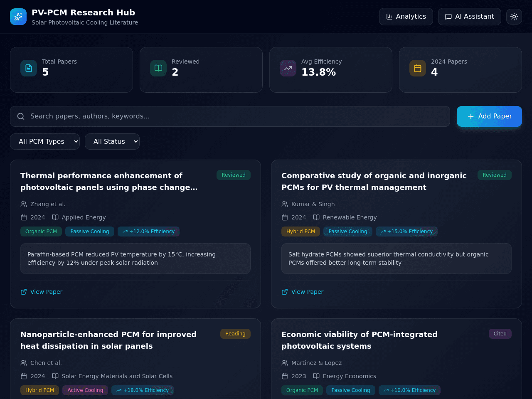
Task: Click the PV-PCM Research Hub sparkle logo
Action: tap(18, 17)
